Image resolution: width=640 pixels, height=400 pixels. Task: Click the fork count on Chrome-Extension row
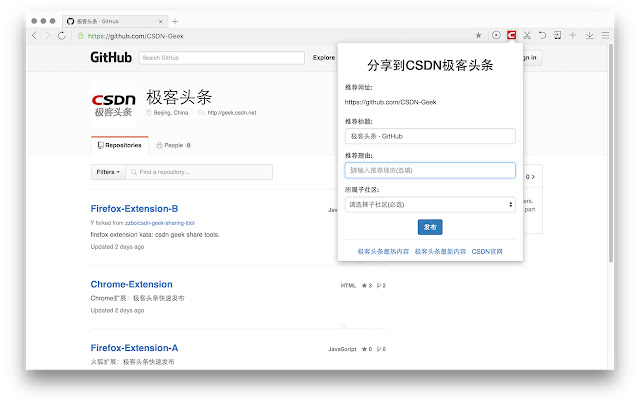pyautogui.click(x=381, y=285)
